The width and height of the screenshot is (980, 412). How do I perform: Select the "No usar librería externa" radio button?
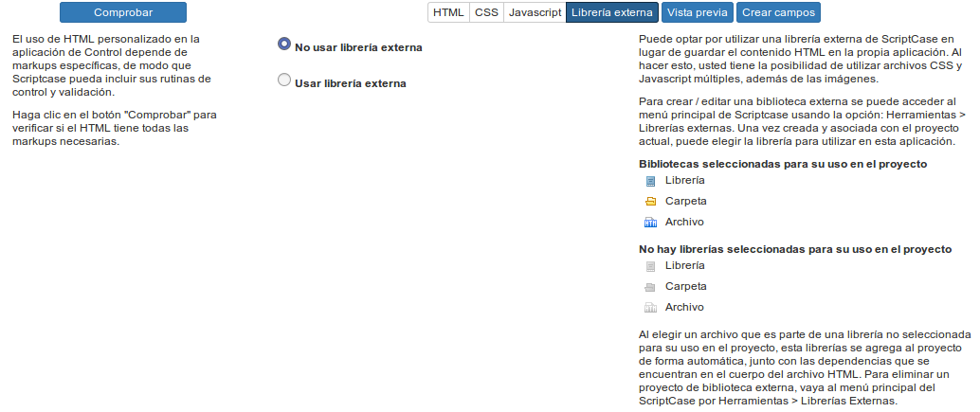point(283,45)
